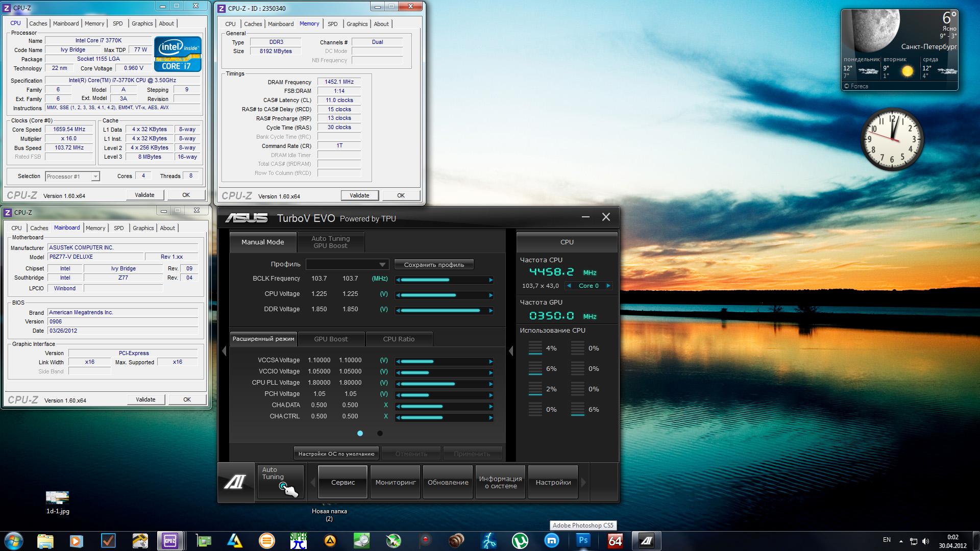The width and height of the screenshot is (980, 551).
Task: Click the Сервис button in AI Suite bar
Action: point(343,482)
